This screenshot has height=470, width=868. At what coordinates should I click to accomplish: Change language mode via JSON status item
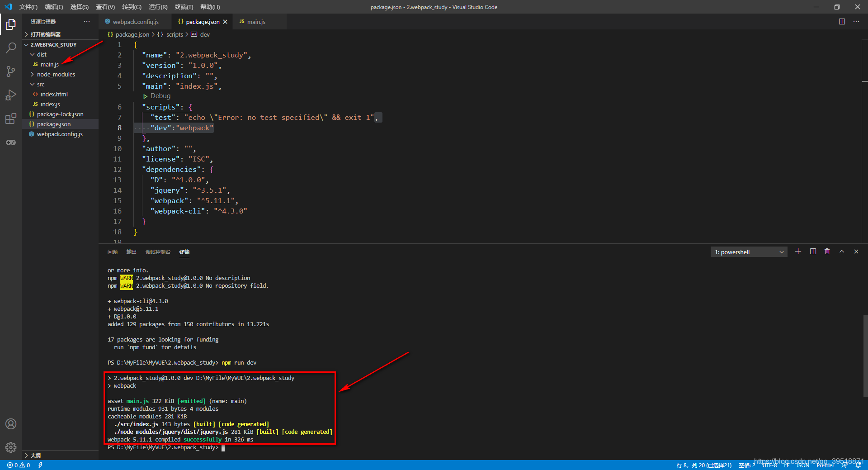click(x=803, y=465)
